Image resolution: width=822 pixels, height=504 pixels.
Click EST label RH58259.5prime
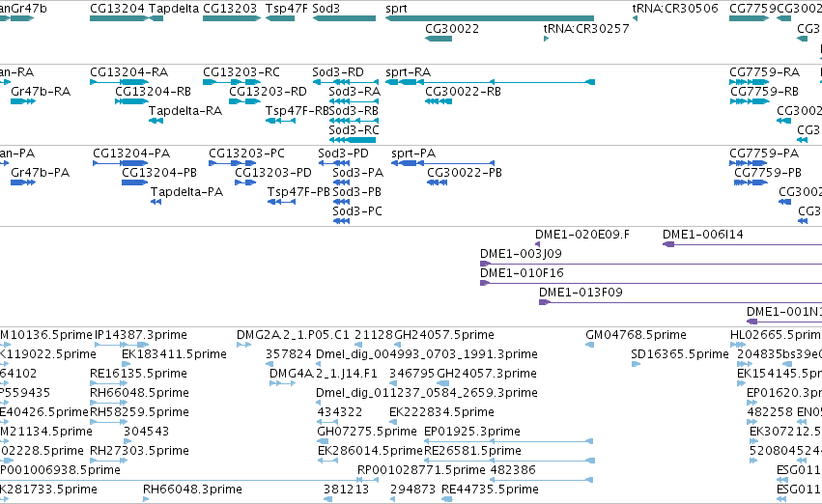(139, 412)
